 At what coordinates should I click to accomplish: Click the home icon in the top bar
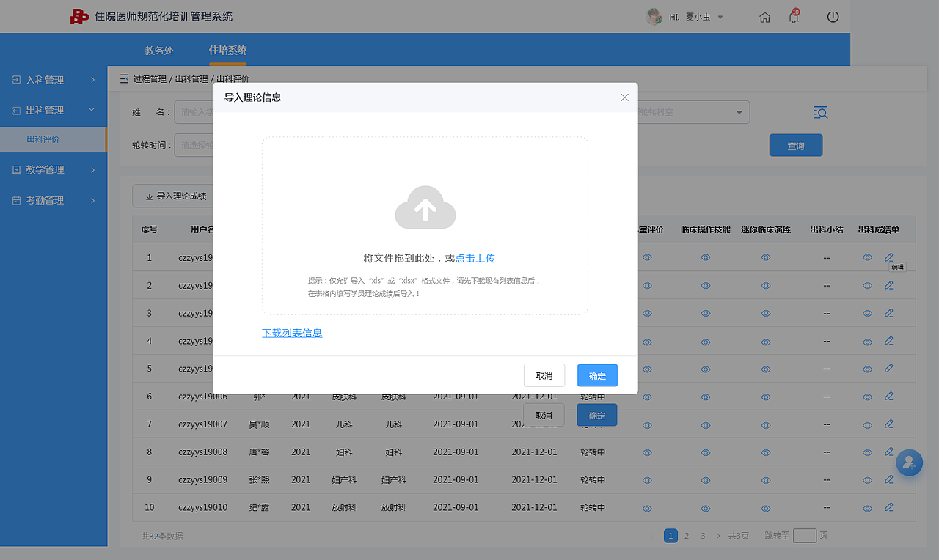764,16
